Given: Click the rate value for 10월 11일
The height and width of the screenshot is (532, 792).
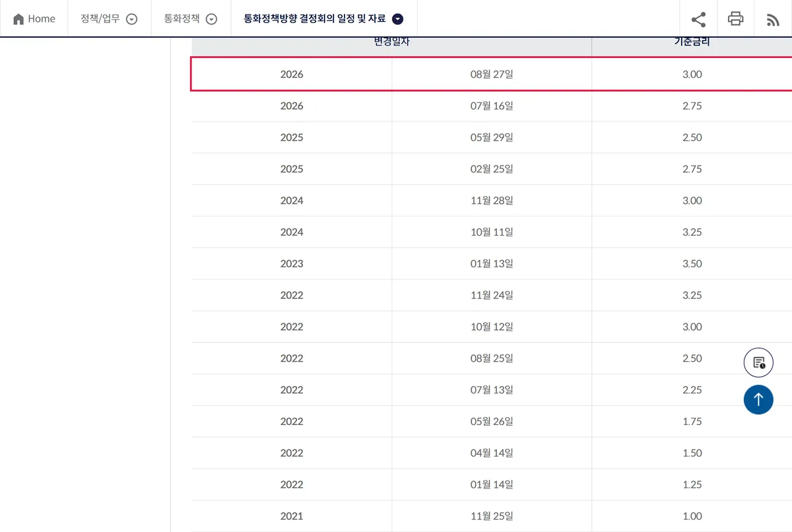Looking at the screenshot, I should pos(692,232).
